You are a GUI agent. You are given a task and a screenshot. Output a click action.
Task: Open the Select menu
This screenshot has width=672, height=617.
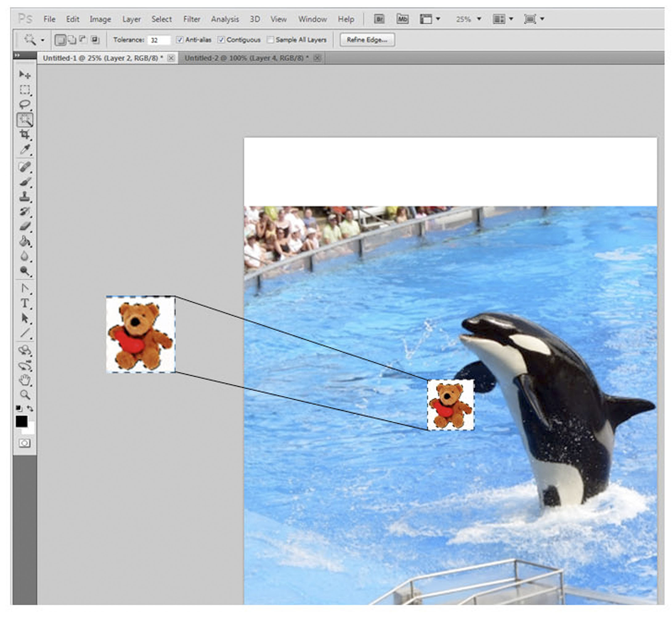tap(162, 19)
